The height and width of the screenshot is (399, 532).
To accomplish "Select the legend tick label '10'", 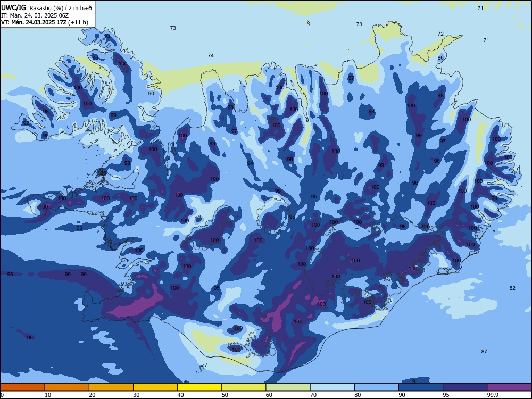I will [x=48, y=395].
